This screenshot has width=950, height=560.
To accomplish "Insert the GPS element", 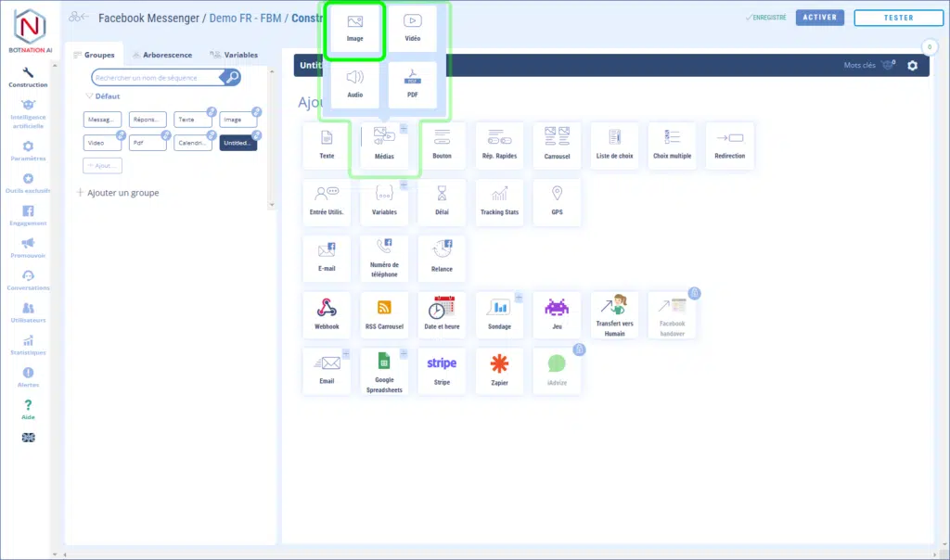I will pyautogui.click(x=557, y=202).
